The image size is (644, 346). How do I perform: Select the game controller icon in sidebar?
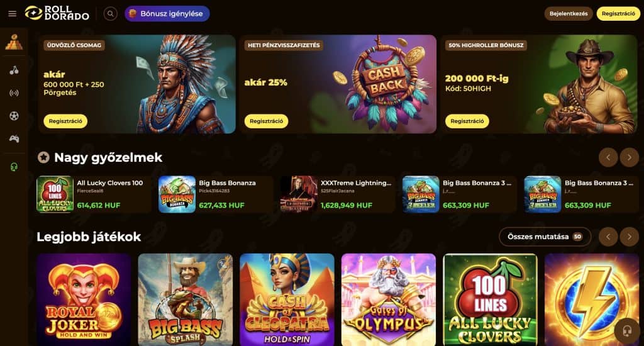point(14,138)
